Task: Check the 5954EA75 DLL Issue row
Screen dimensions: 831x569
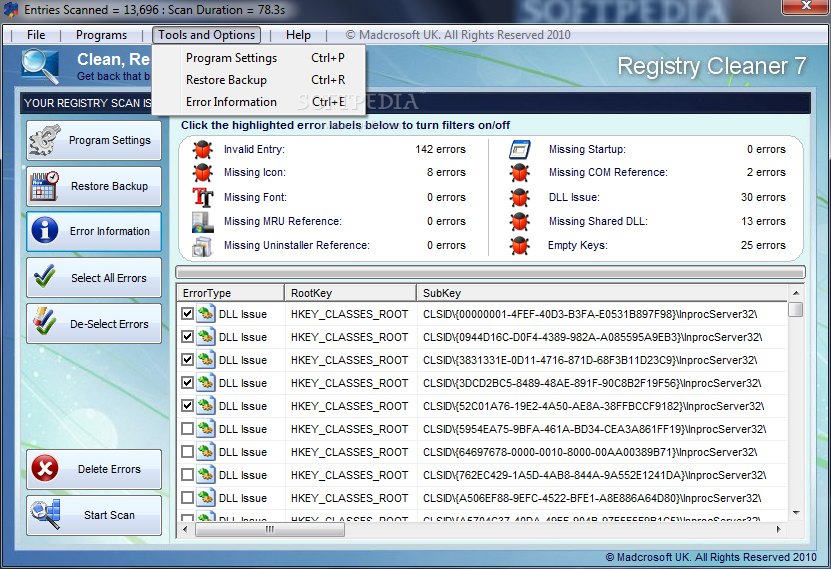Action: (x=187, y=429)
